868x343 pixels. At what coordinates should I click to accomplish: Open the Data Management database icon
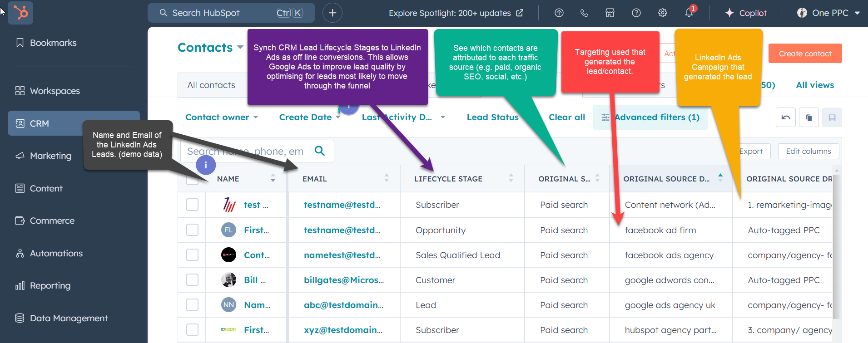[x=20, y=318]
